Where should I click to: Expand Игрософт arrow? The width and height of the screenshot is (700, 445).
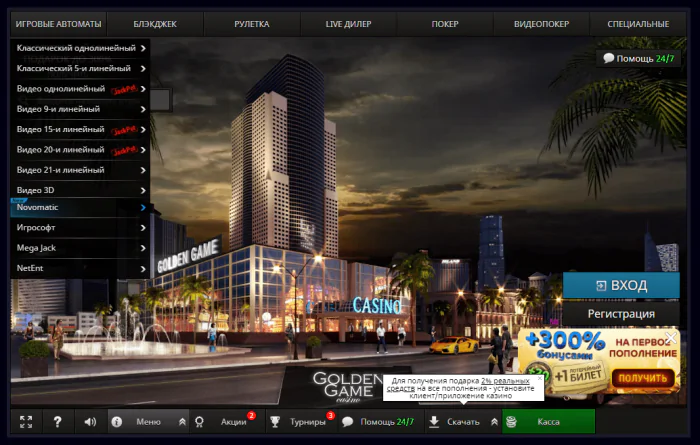click(143, 228)
